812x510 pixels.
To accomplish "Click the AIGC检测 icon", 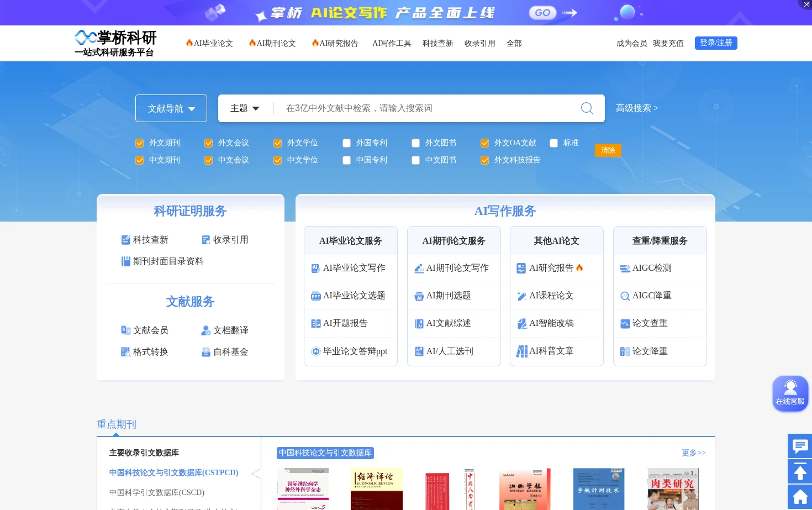I will [x=625, y=269].
